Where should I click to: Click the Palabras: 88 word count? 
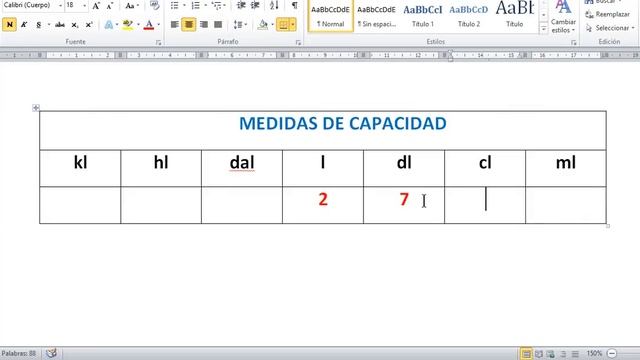19,353
